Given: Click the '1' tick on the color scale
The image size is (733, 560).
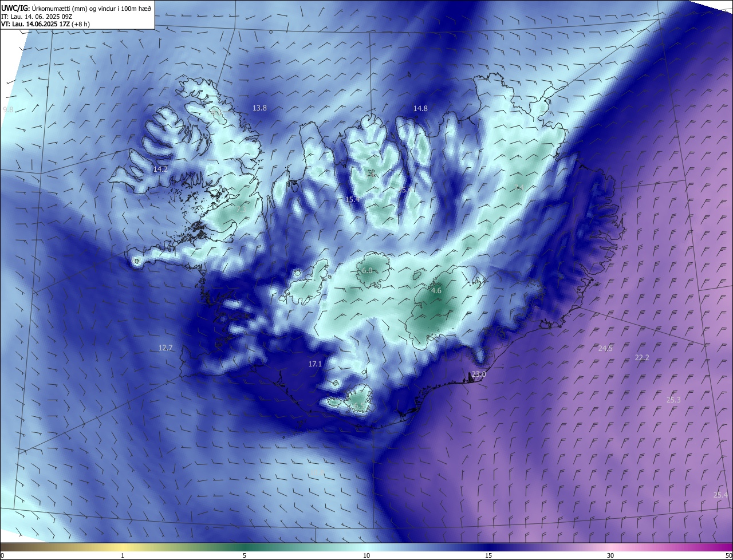Looking at the screenshot, I should point(123,555).
